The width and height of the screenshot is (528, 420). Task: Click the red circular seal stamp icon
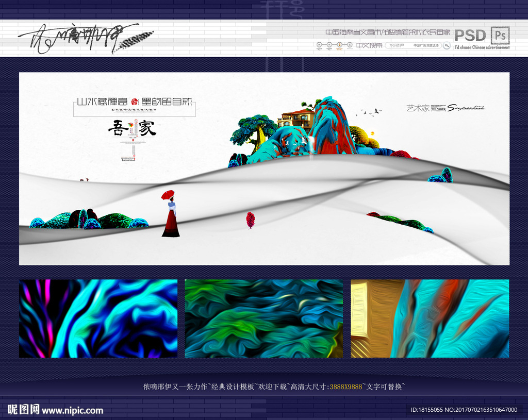(x=134, y=102)
